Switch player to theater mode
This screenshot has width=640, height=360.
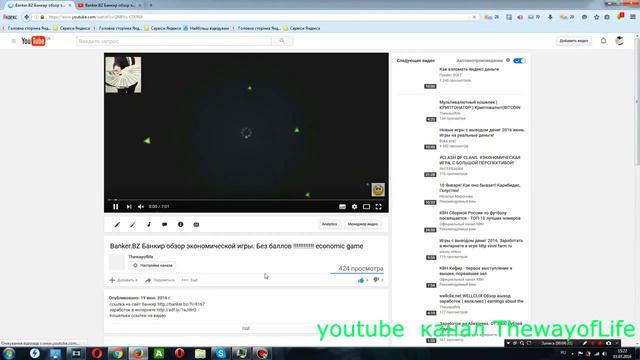coord(367,207)
